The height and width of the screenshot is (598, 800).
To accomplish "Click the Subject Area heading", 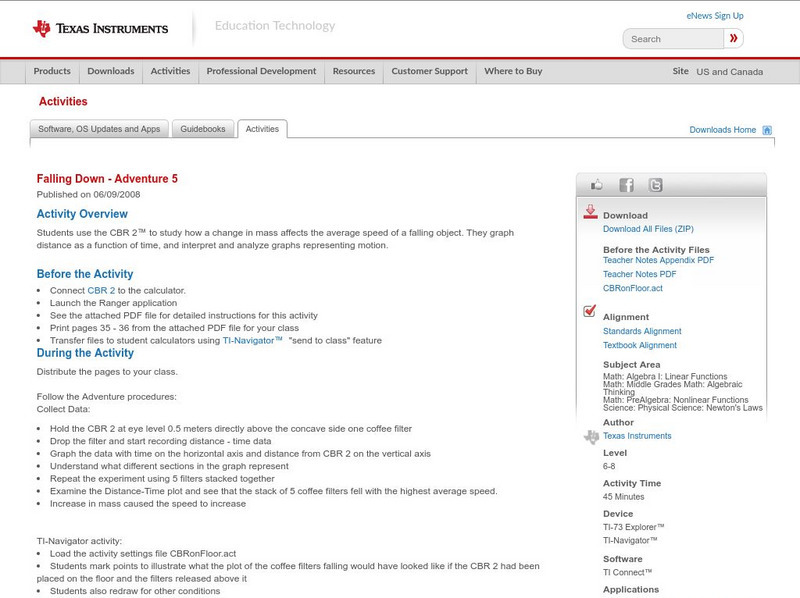I will point(632,365).
